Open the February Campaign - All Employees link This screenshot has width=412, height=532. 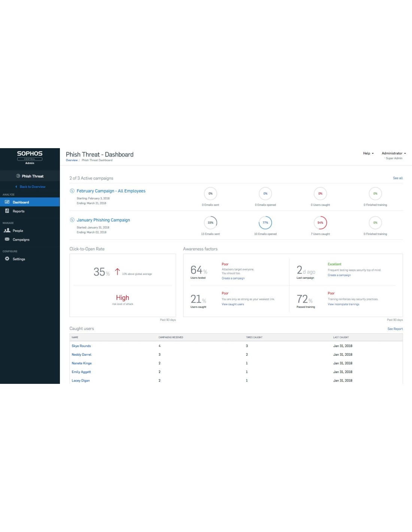111,191
